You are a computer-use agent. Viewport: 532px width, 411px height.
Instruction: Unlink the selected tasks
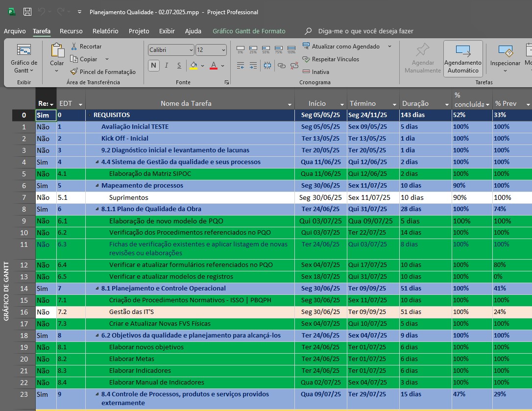(x=294, y=66)
